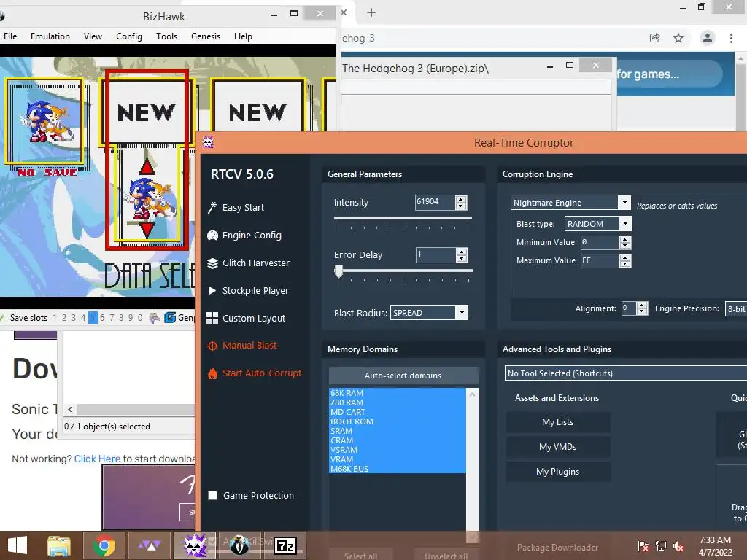Open the network tray icon

661,545
